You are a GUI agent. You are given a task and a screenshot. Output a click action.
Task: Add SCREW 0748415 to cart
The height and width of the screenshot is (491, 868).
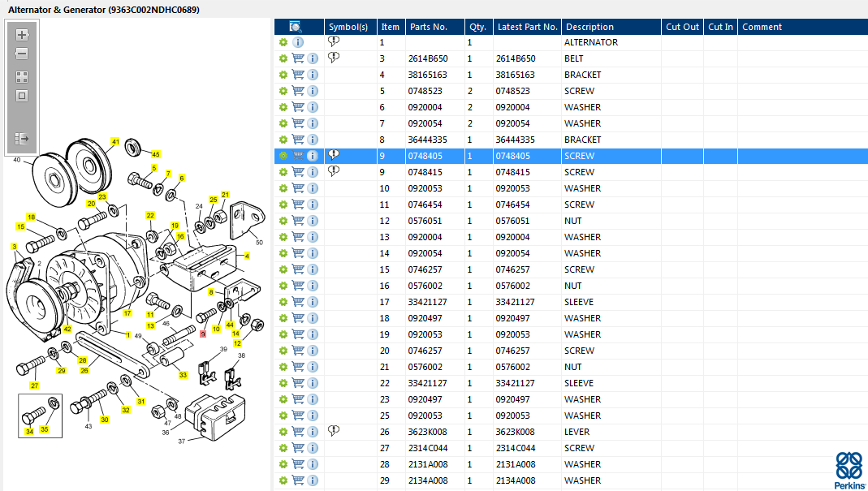tap(298, 172)
